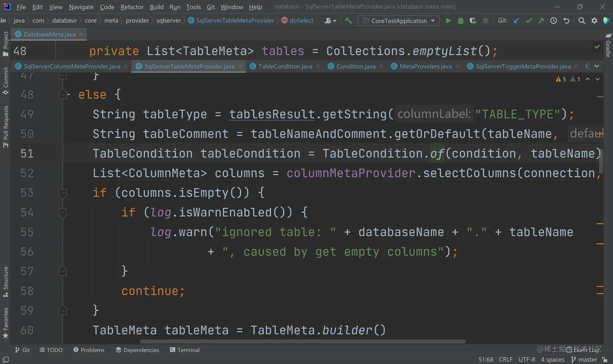
Task: Start debugging with the bug icon
Action: click(x=461, y=21)
